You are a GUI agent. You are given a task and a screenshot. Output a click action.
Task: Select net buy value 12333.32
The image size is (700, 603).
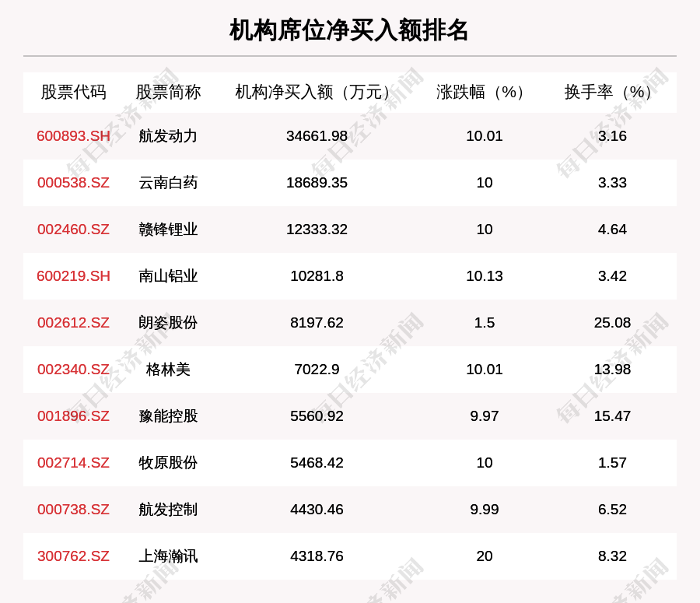[317, 230]
